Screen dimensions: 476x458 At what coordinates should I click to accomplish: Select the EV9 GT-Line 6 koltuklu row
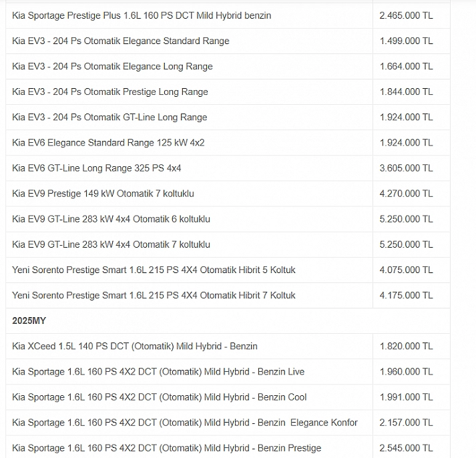[228, 219]
